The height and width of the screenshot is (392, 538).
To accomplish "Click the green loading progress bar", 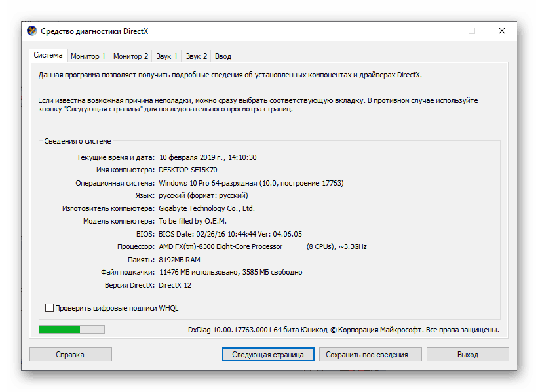I will 71,330.
